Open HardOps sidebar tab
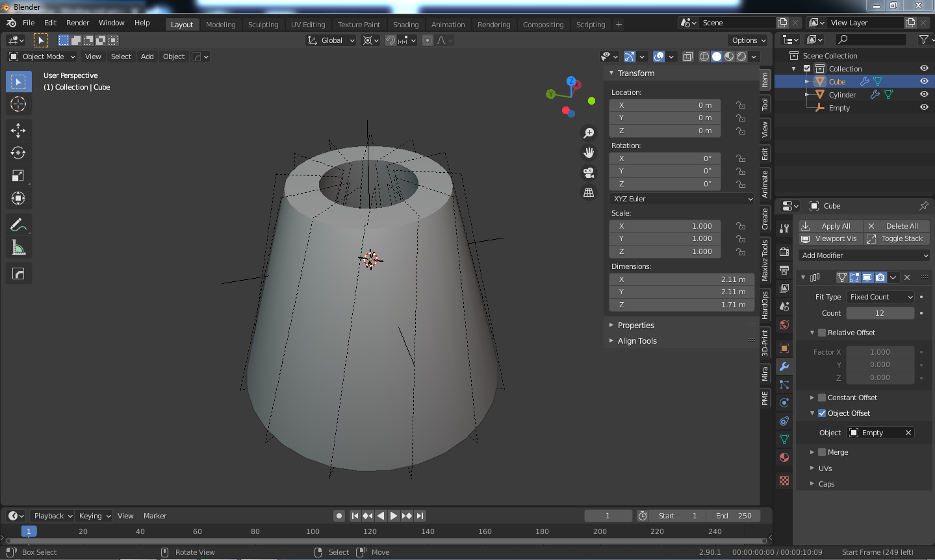This screenshot has width=935, height=560. click(x=765, y=305)
